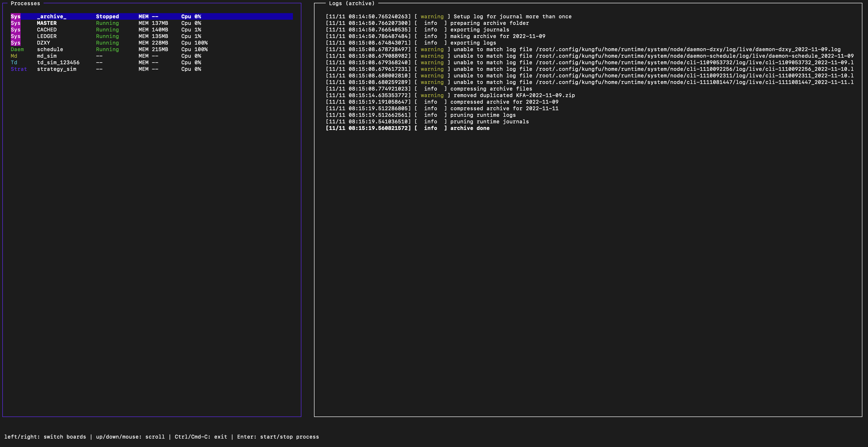
Task: Select the DZXY process name
Action: click(x=43, y=43)
